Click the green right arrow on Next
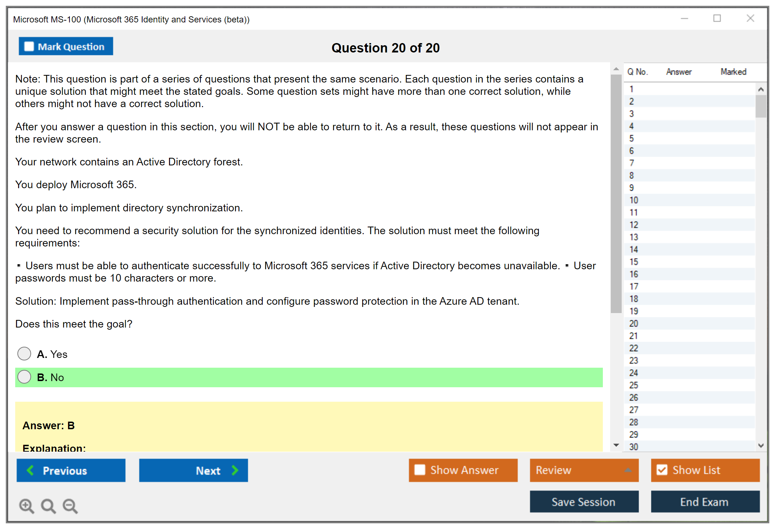778x532 pixels. (235, 470)
